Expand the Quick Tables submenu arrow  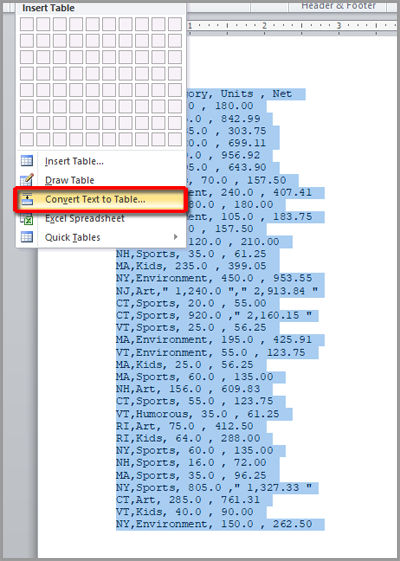point(175,237)
